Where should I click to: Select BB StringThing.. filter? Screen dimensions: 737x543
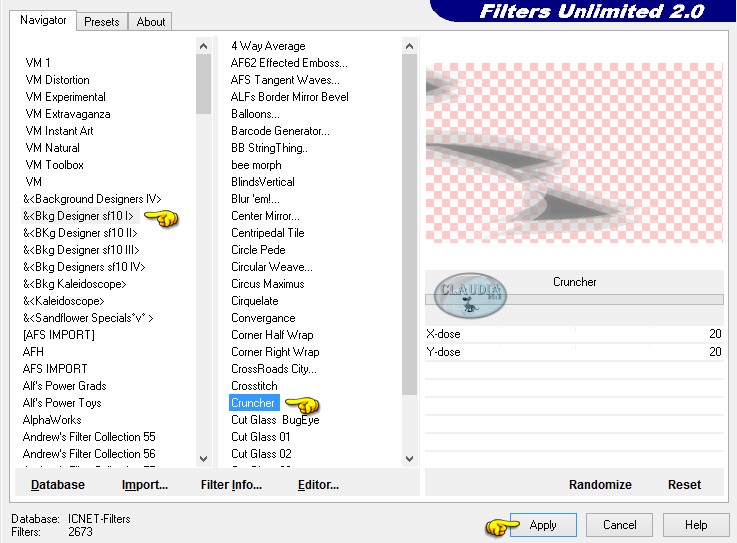click(x=269, y=148)
